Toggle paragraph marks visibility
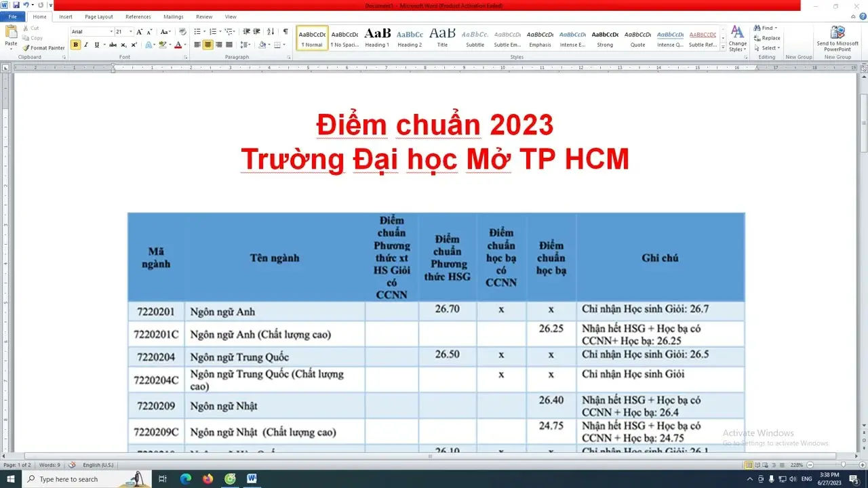 [x=285, y=32]
